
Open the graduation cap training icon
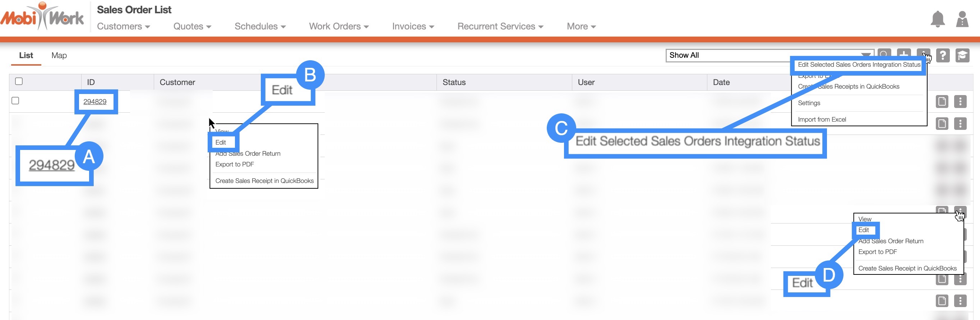click(962, 56)
